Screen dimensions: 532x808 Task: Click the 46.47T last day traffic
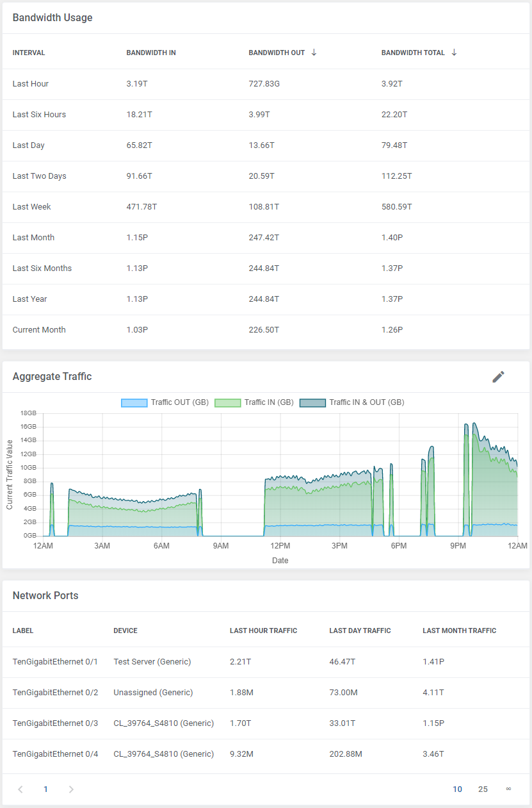pyautogui.click(x=343, y=661)
